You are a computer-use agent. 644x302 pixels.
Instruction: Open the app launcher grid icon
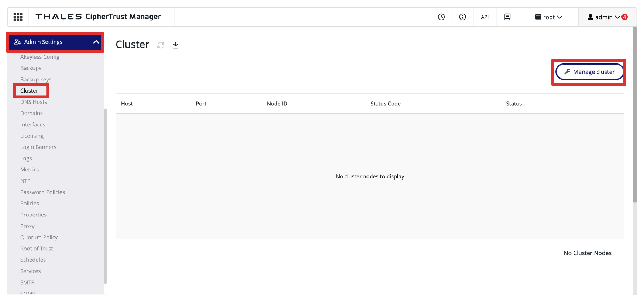pyautogui.click(x=18, y=17)
